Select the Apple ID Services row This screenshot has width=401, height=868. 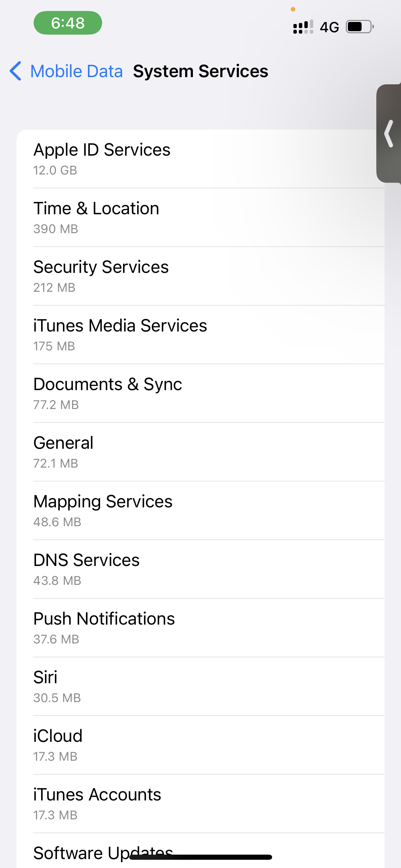click(200, 159)
